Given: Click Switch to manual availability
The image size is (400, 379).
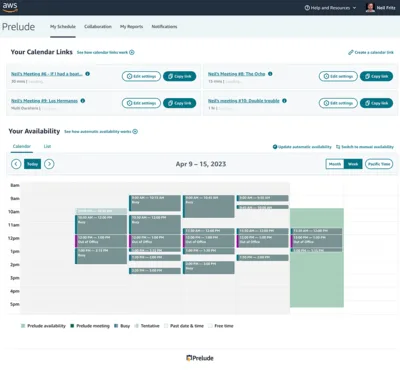Looking at the screenshot, I should (x=365, y=147).
